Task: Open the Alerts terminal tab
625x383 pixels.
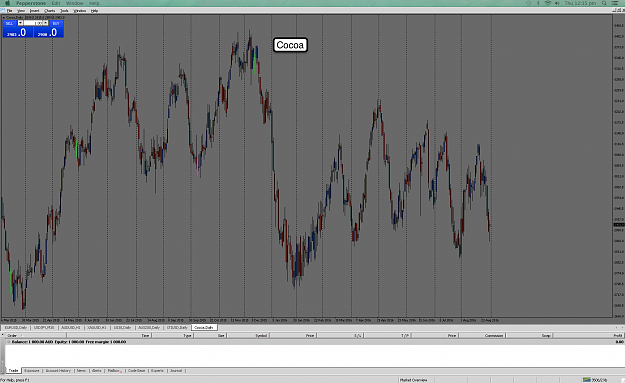Action: [97, 371]
